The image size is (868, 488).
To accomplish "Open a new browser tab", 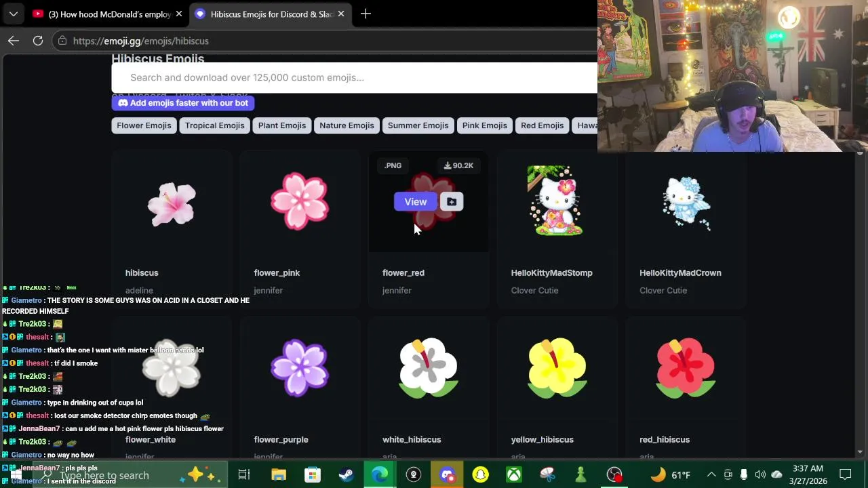I will pyautogui.click(x=366, y=14).
